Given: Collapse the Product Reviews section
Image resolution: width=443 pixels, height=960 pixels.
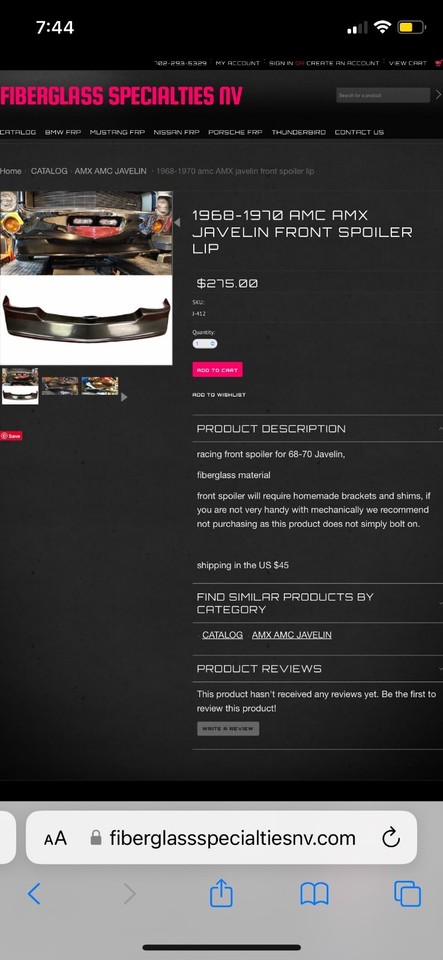Looking at the screenshot, I should tap(318, 669).
